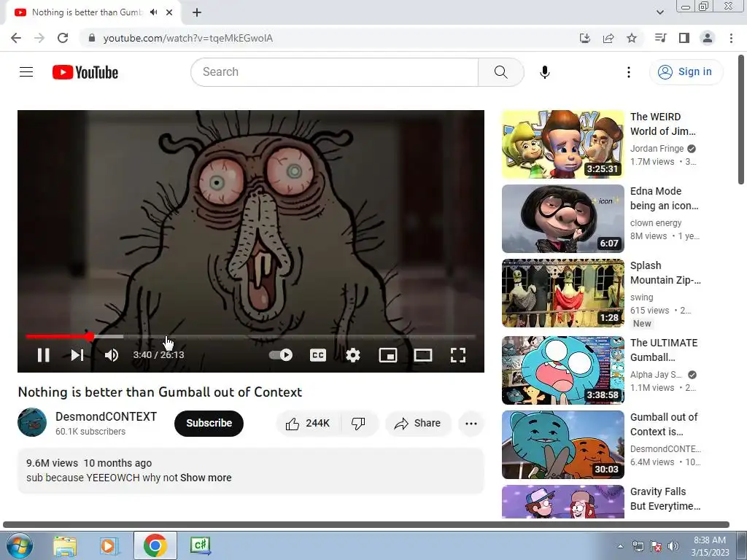Close the Gumball YouTube tab

click(169, 12)
